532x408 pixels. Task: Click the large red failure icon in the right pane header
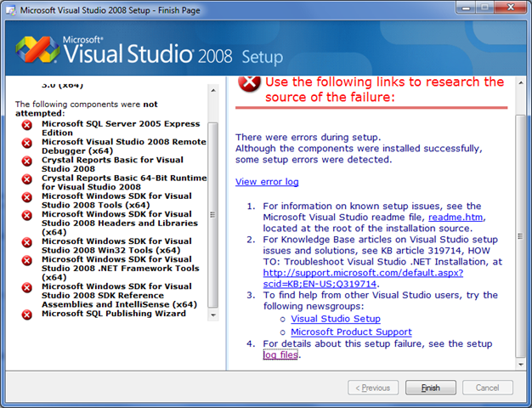coord(249,83)
